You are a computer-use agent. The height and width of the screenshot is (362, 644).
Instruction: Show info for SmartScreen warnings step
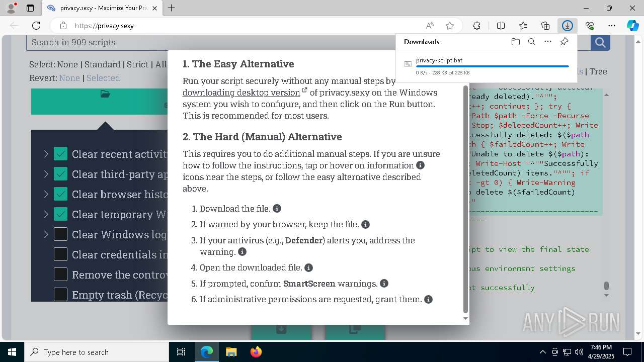tap(384, 283)
